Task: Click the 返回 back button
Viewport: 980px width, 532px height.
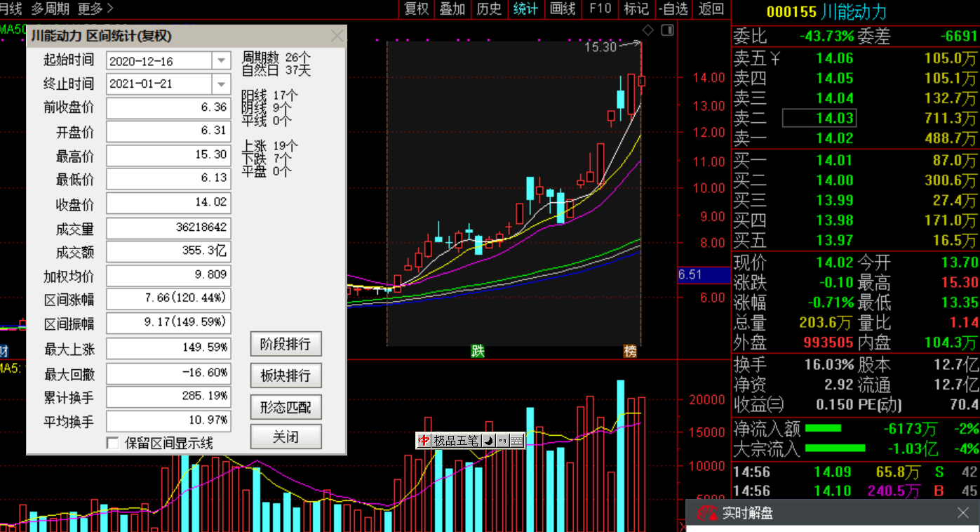Action: point(711,8)
